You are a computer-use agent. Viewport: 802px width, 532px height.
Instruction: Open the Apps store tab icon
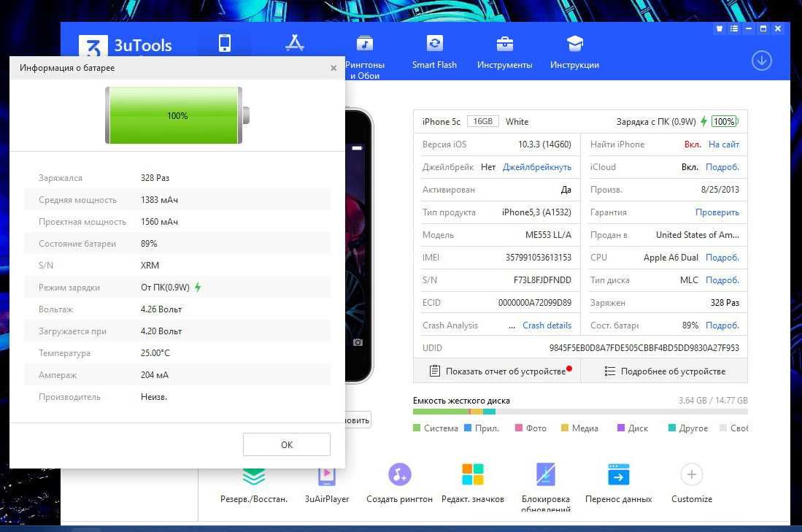tap(295, 43)
